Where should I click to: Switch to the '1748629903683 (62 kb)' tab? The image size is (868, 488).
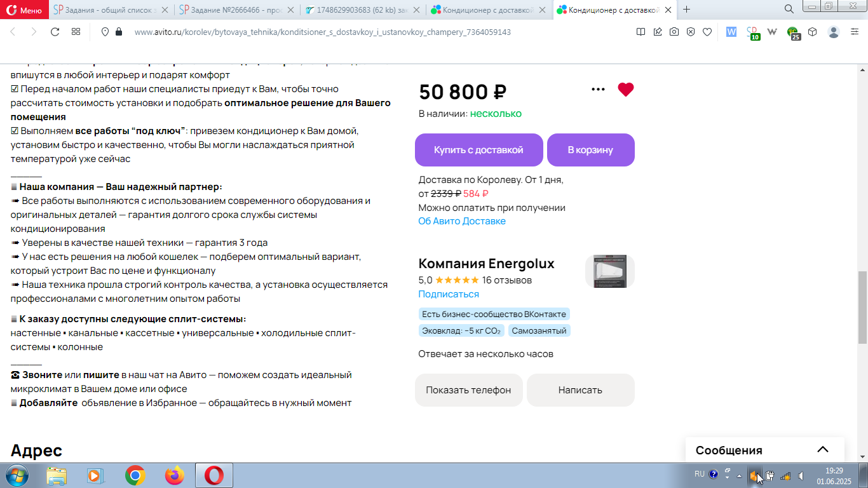[362, 10]
